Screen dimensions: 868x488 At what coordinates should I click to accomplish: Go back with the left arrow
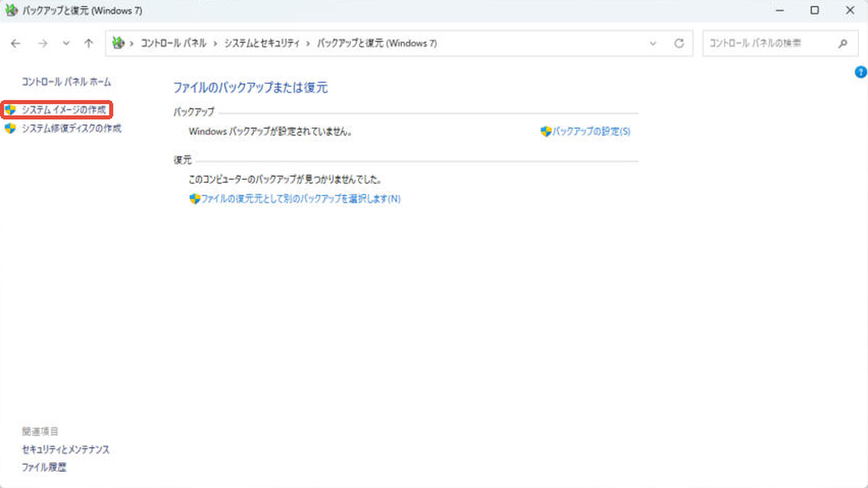click(x=16, y=43)
